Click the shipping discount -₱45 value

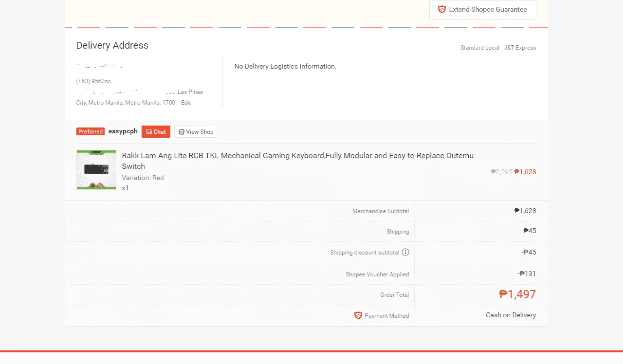point(529,252)
